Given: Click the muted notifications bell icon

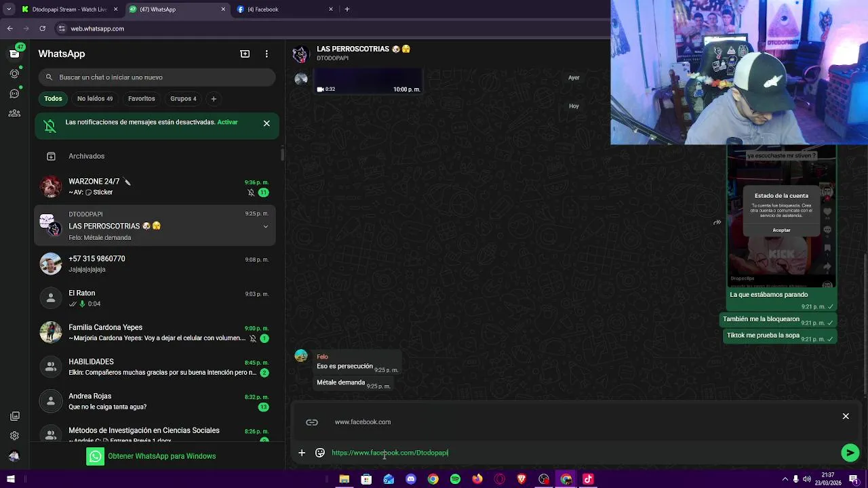Looking at the screenshot, I should tap(50, 126).
